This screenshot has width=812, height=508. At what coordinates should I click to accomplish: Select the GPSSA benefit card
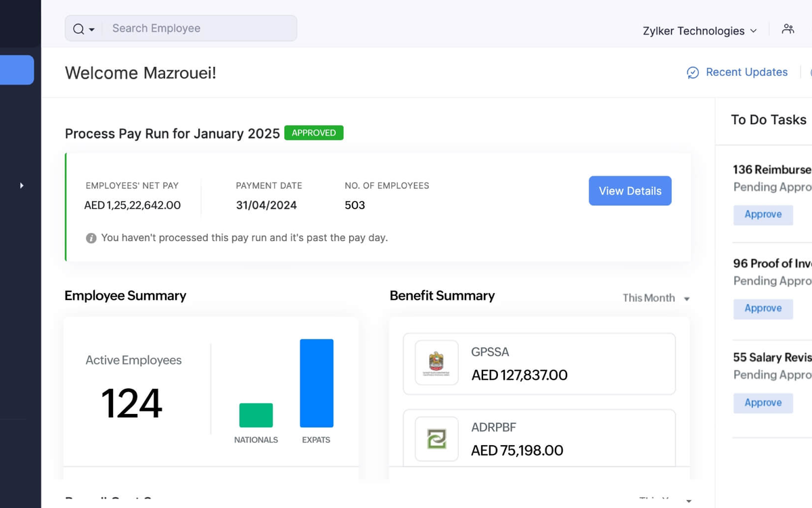[539, 364]
